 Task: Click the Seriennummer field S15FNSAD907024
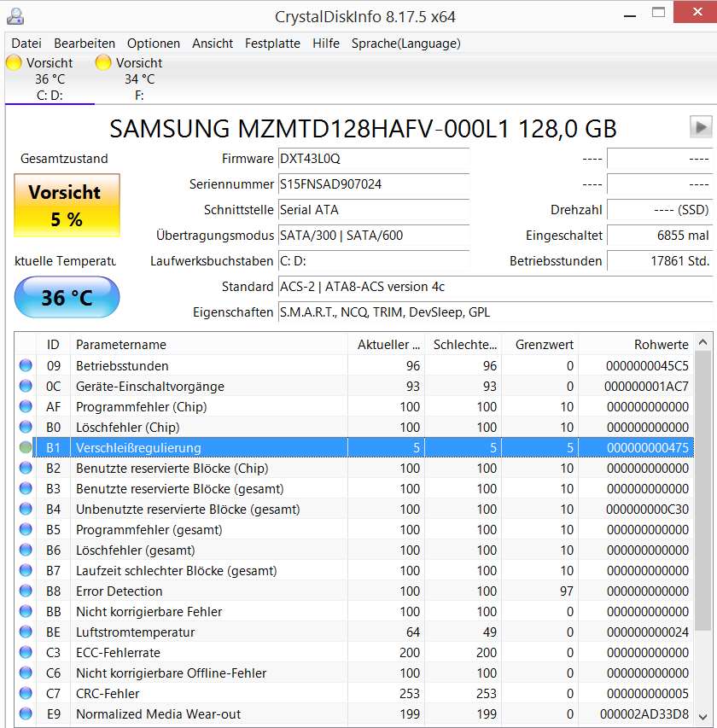pos(374,183)
